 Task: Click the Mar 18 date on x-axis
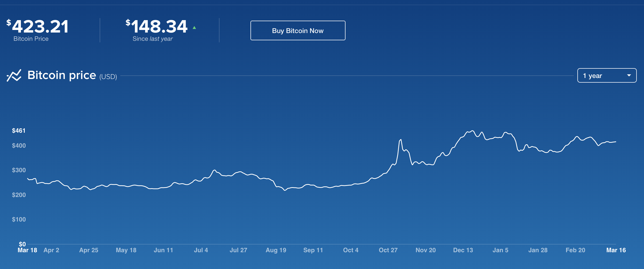pos(27,250)
